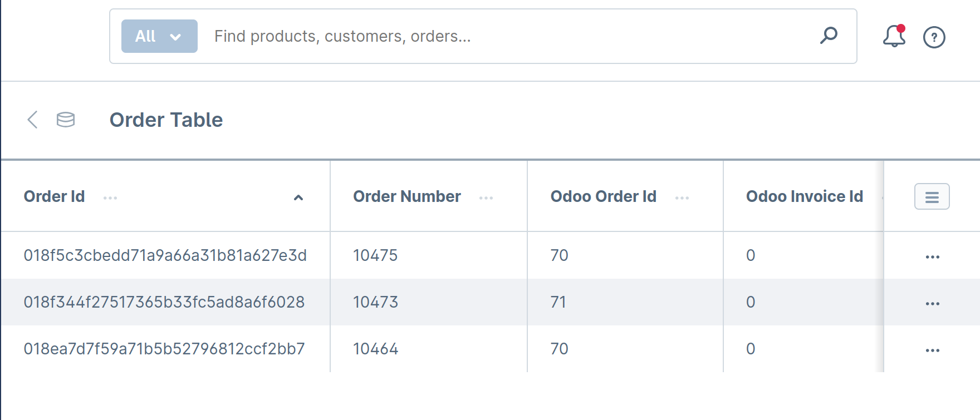Click into the Find products search field
The width and height of the screenshot is (980, 420).
501,36
